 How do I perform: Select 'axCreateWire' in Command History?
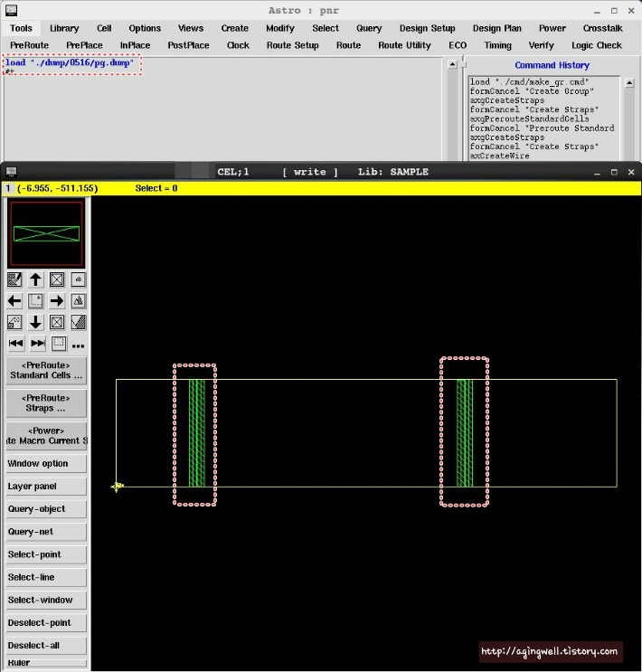(499, 156)
